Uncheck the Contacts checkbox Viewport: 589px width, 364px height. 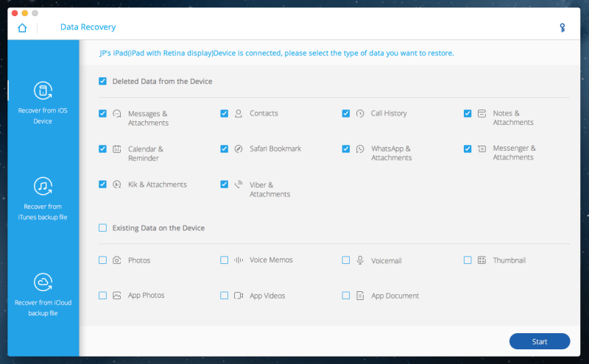click(225, 113)
